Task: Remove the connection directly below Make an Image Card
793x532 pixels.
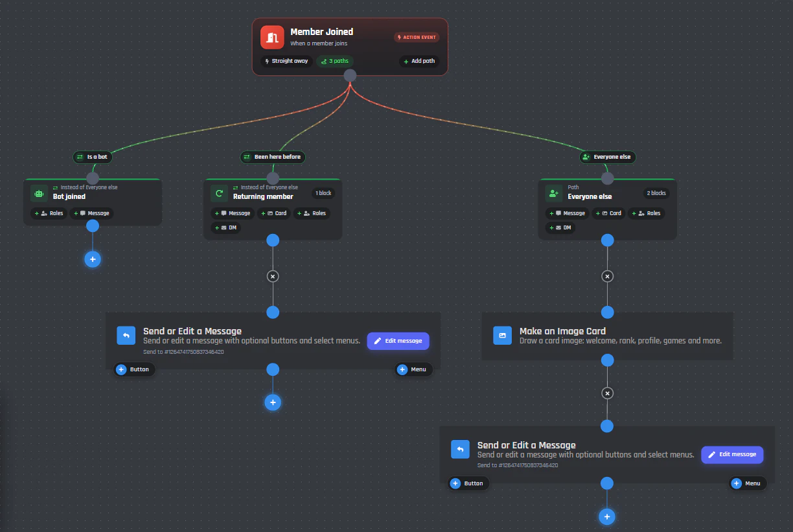Action: coord(607,393)
